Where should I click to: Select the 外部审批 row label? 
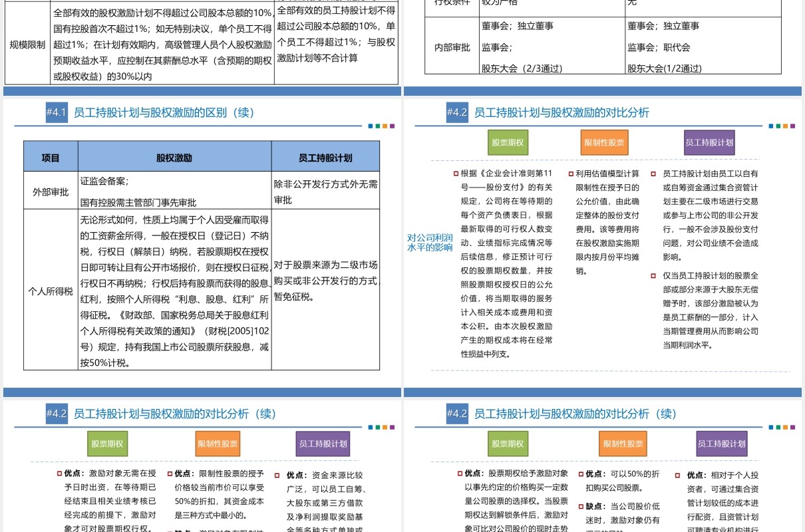point(51,192)
